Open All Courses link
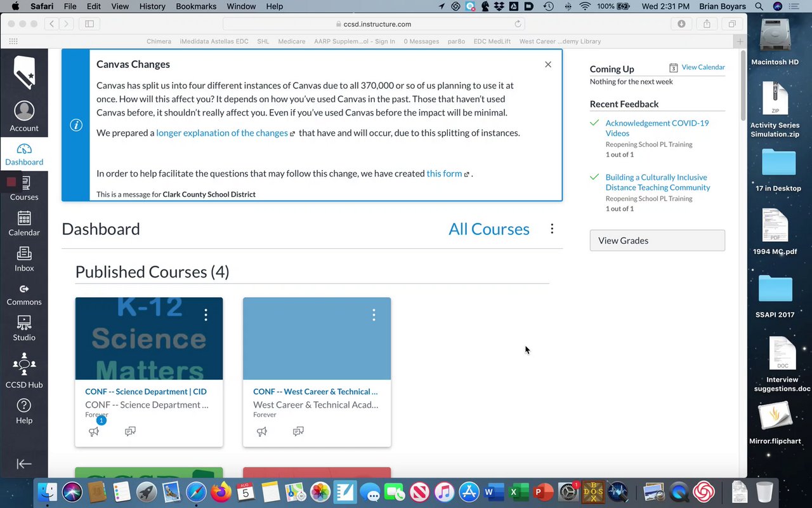The width and height of the screenshot is (812, 508). coord(489,229)
